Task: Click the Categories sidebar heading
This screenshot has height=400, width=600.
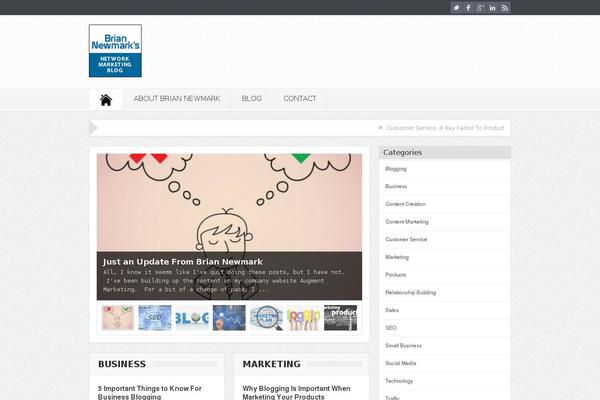Action: [403, 152]
